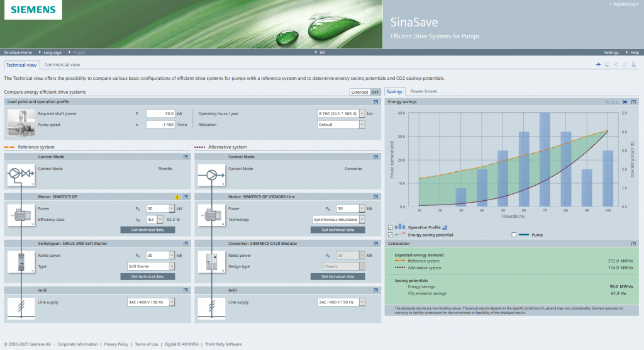
Task: Click the throttle control mode symbol thumbnail
Action: [x=21, y=175]
